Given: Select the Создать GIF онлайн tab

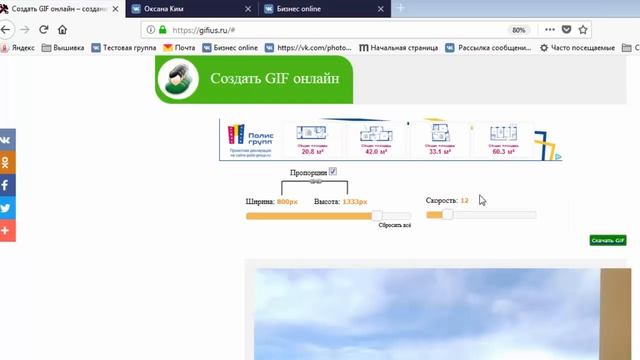Looking at the screenshot, I should tap(61, 9).
